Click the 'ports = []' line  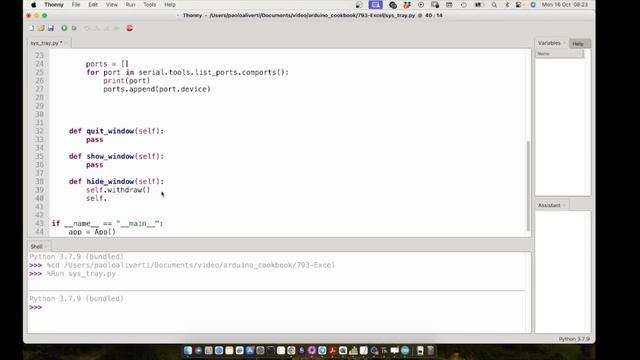point(107,64)
